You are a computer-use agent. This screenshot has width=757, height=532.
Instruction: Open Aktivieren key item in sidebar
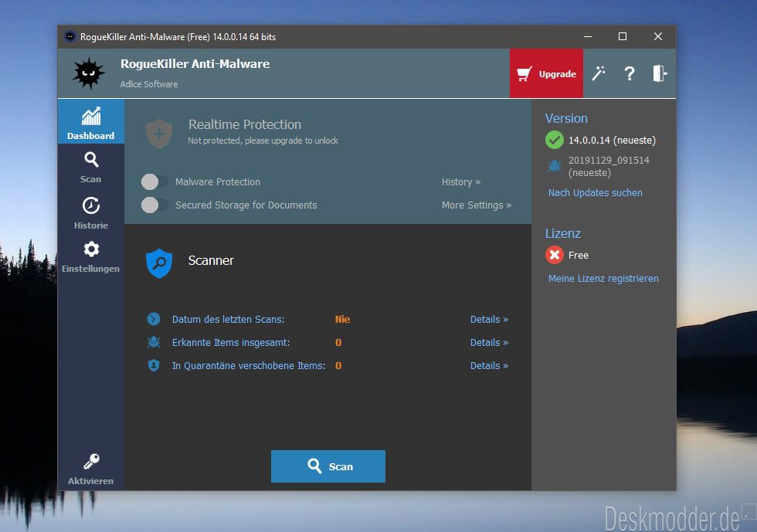pyautogui.click(x=91, y=469)
